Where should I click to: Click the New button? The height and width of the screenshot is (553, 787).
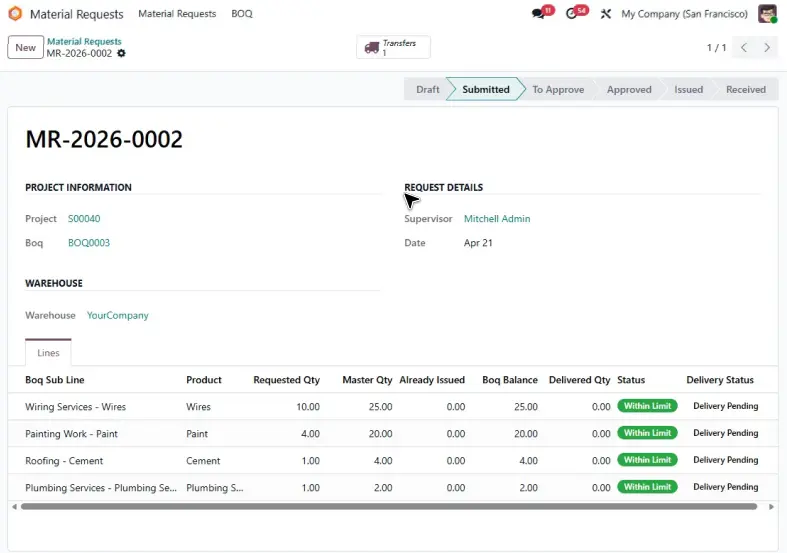25,48
